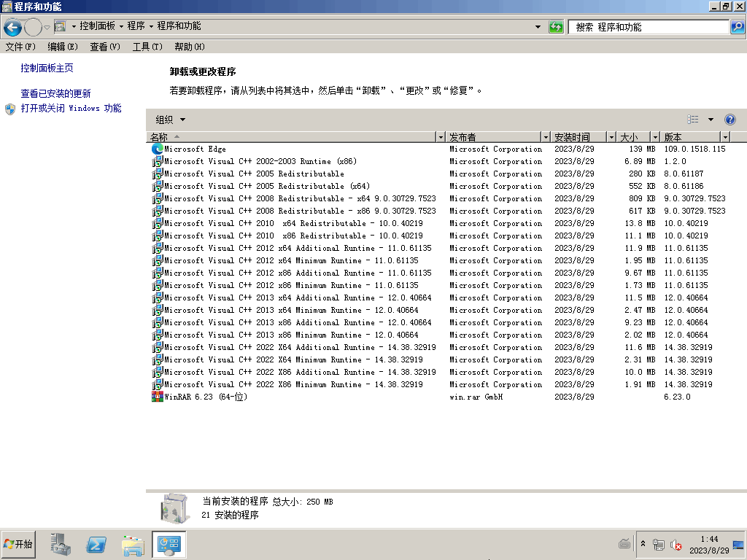Expand the 组织 dropdown menu
Image resolution: width=747 pixels, height=560 pixels.
coord(171,120)
